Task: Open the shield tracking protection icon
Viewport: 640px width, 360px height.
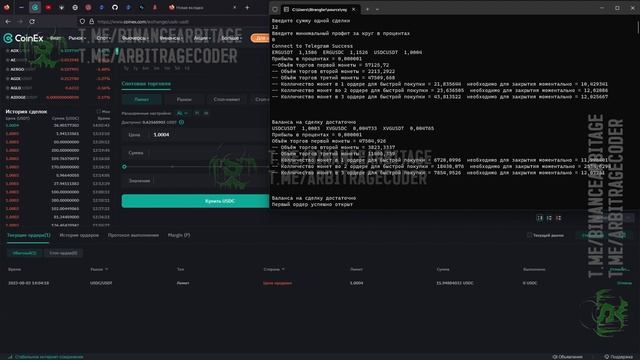Action: pyautogui.click(x=82, y=21)
